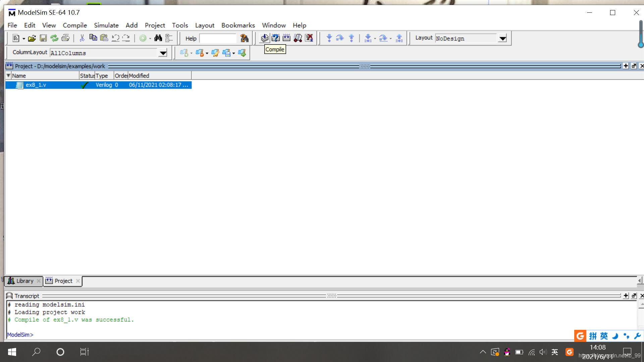Open the Simulate menu
This screenshot has height=362, width=644.
(x=106, y=25)
